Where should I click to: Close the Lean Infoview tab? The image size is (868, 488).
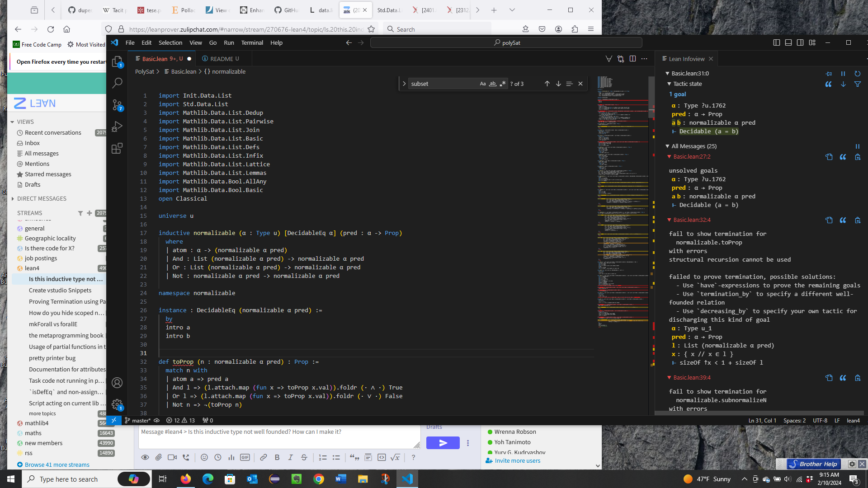click(x=711, y=59)
